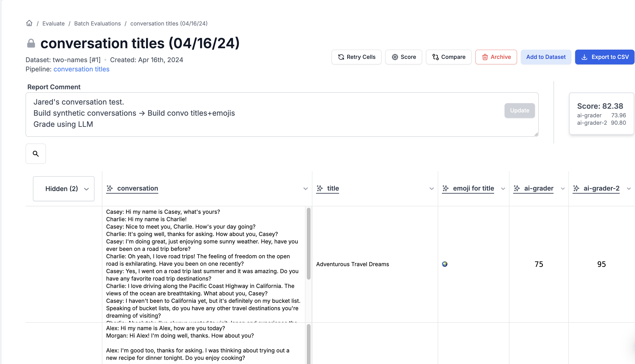Click the first conversation cell scrollbar

308,244
